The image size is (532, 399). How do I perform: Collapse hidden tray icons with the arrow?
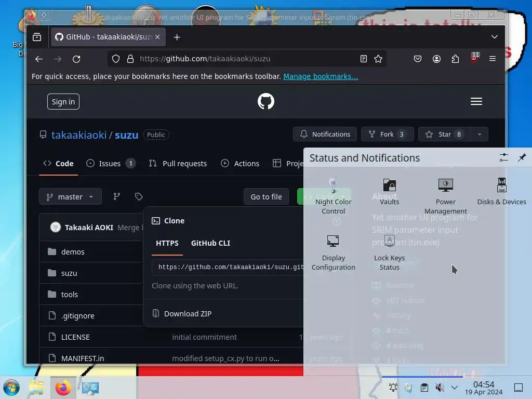click(455, 388)
